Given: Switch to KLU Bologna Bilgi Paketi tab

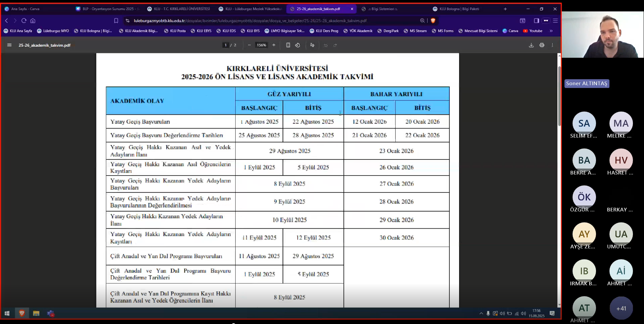Looking at the screenshot, I should click(x=459, y=9).
